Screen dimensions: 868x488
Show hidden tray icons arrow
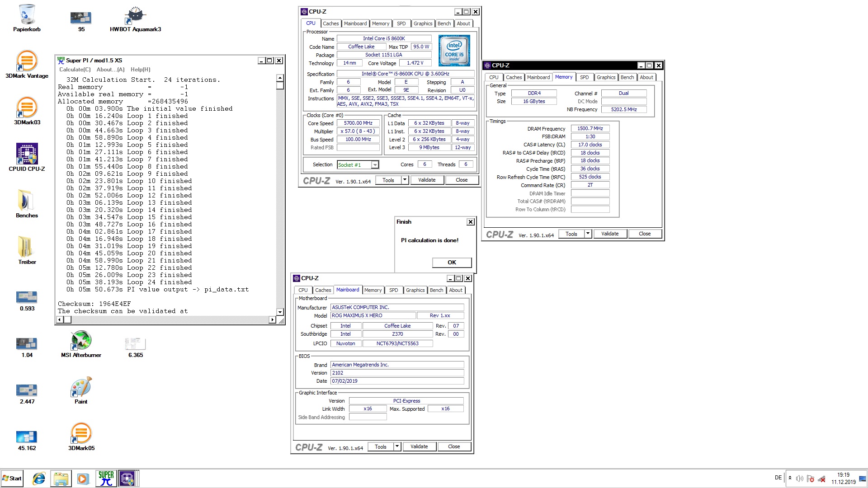790,478
